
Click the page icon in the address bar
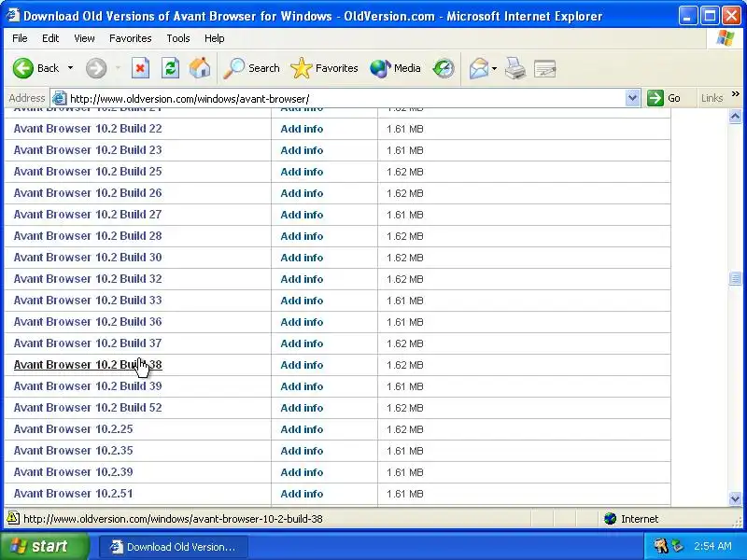[59, 99]
